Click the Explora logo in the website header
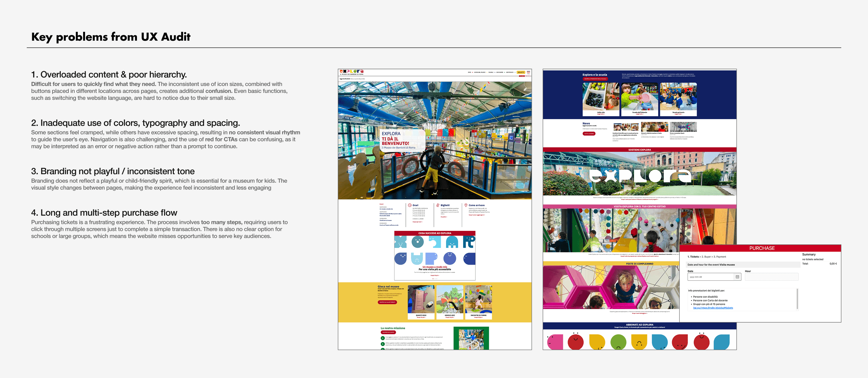The image size is (868, 378). tap(351, 72)
